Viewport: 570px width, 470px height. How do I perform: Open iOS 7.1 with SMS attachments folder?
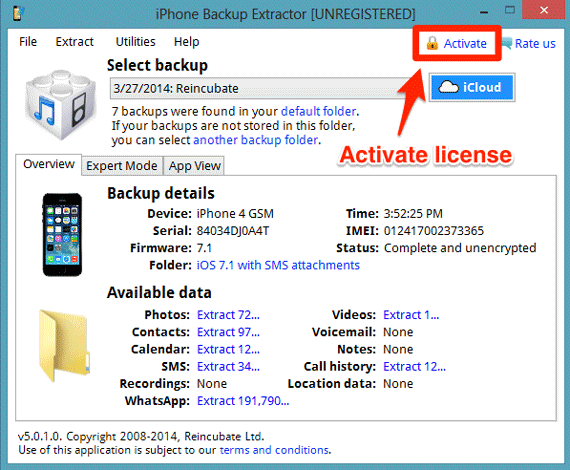coord(278,265)
